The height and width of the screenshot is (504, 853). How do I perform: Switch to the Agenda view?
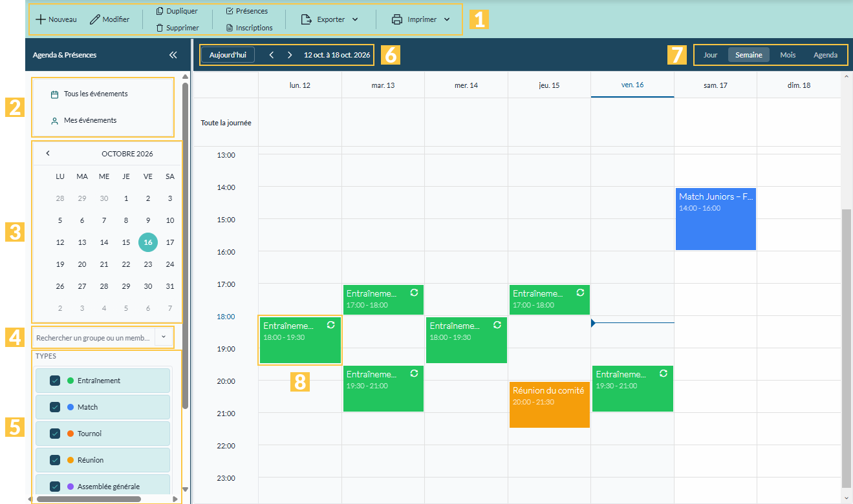[825, 55]
